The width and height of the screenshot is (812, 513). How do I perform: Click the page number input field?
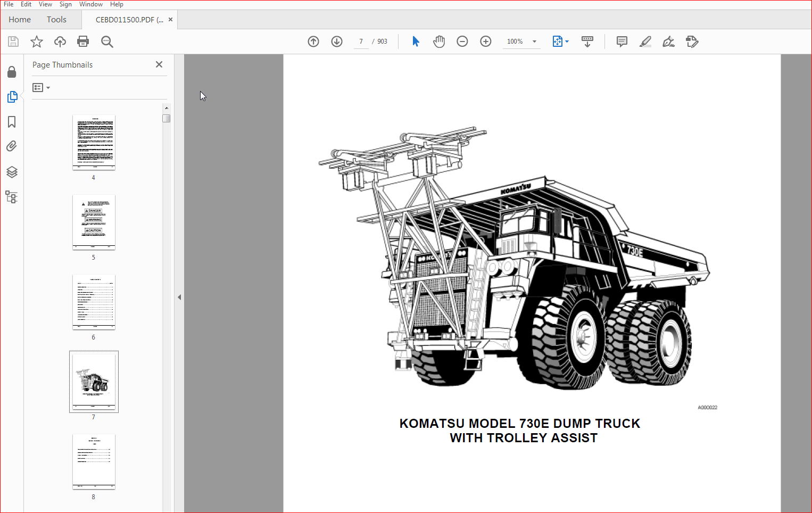pyautogui.click(x=361, y=42)
